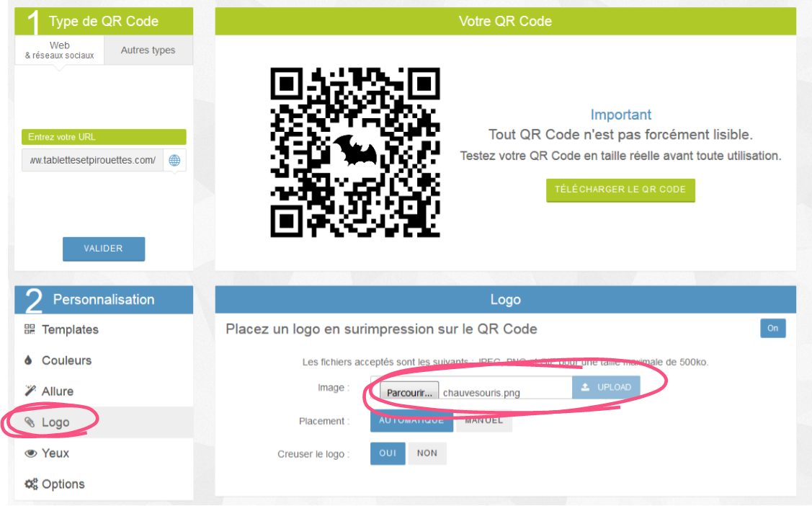Image resolution: width=812 pixels, height=506 pixels.
Task: Select AUTOMATIQUE placement
Action: [x=411, y=420]
